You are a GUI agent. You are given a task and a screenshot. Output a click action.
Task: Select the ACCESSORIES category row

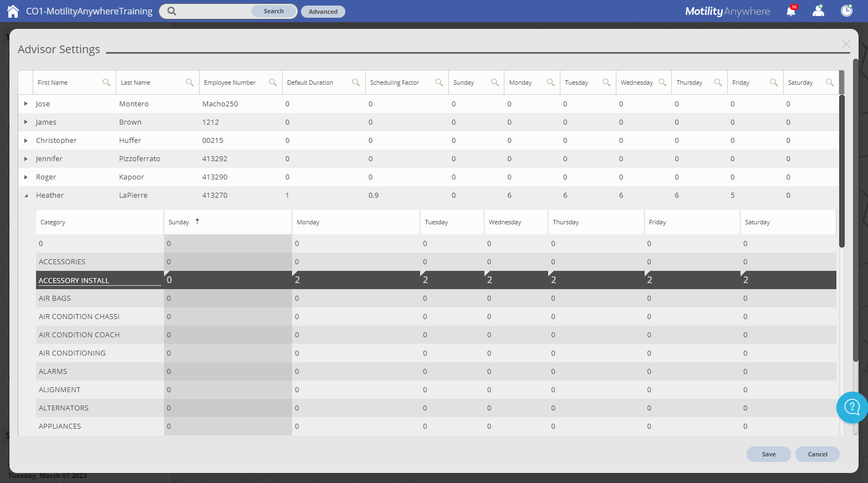pyautogui.click(x=436, y=262)
